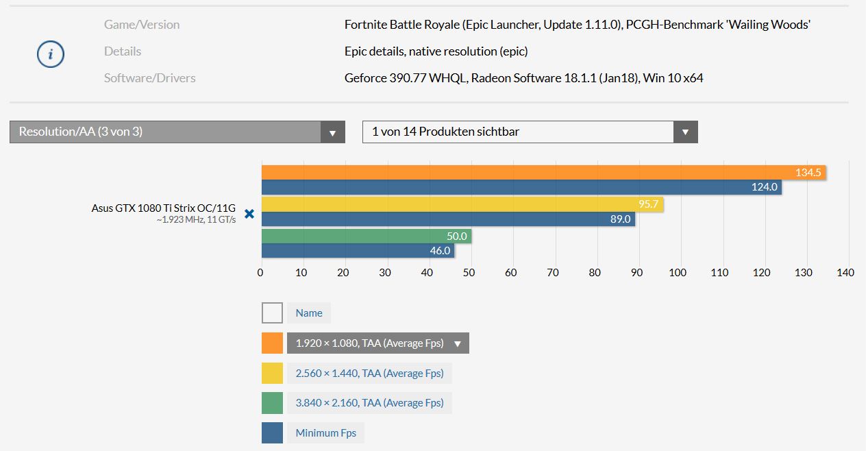The width and height of the screenshot is (868, 451).
Task: Click the yellow 2.560 × 1.440 legend swatch
Action: [x=272, y=373]
